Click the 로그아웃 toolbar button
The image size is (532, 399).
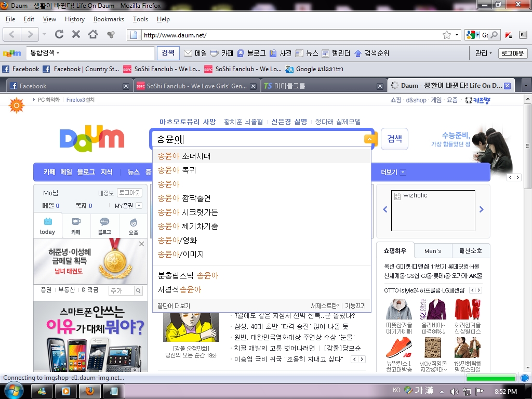pyautogui.click(x=513, y=54)
